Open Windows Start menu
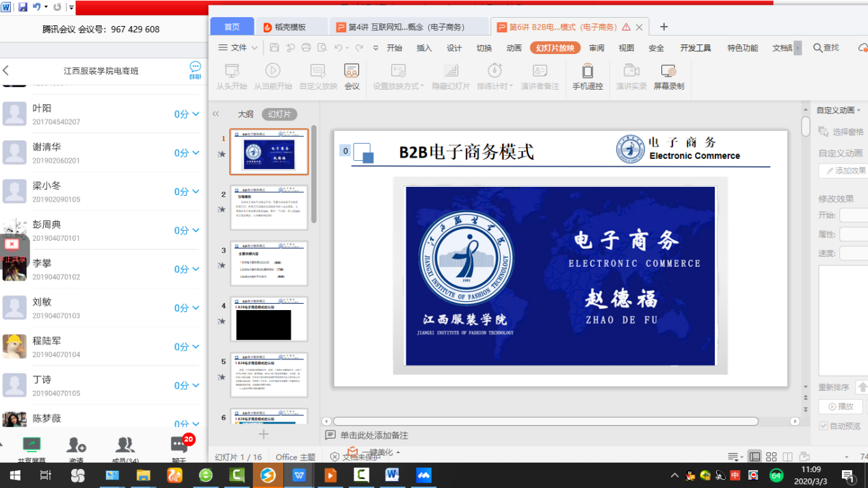Screen dimensions: 868x488 [x=14, y=475]
